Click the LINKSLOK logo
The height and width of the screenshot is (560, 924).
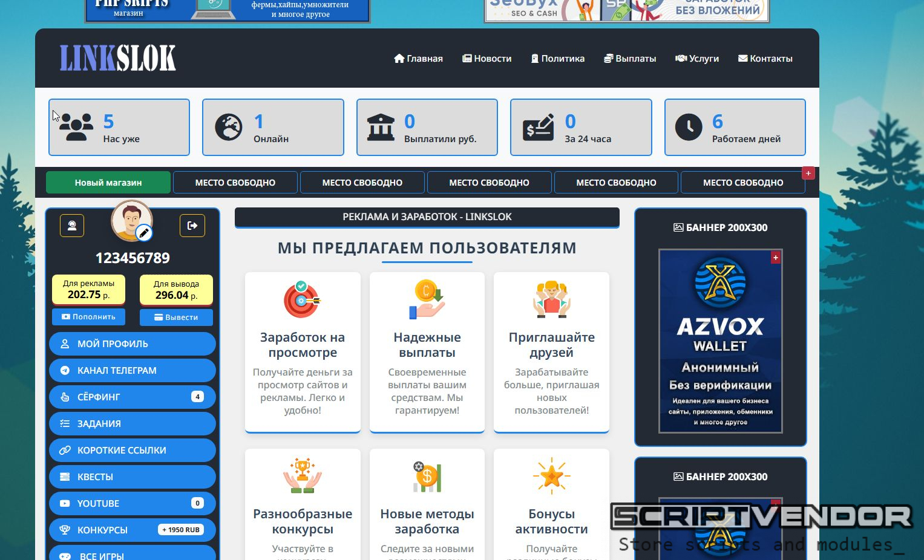(117, 58)
